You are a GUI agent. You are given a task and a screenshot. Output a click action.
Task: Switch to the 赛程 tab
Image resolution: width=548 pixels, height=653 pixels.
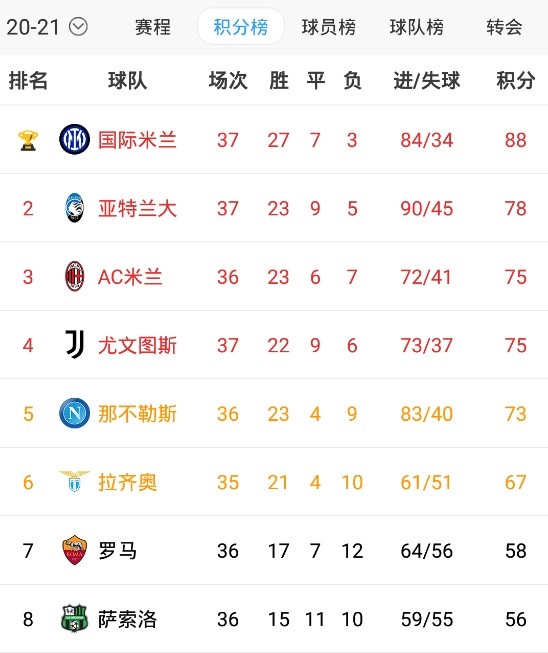click(x=152, y=27)
